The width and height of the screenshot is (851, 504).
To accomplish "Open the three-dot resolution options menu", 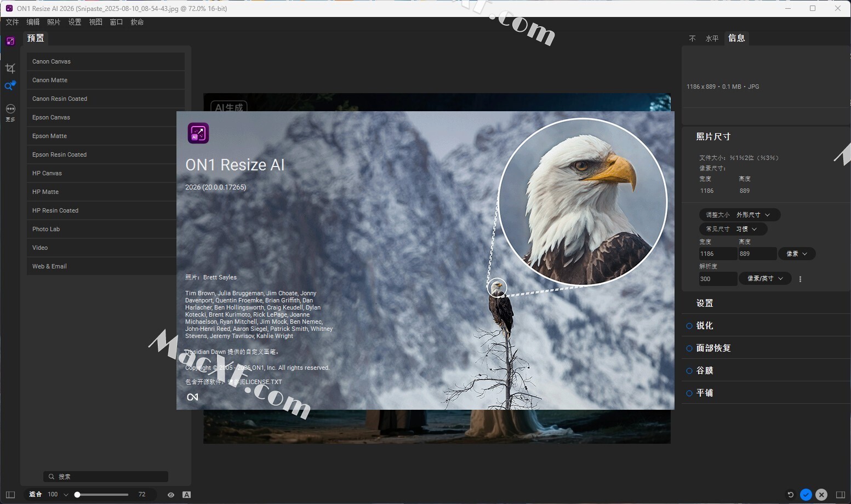I will pyautogui.click(x=800, y=279).
